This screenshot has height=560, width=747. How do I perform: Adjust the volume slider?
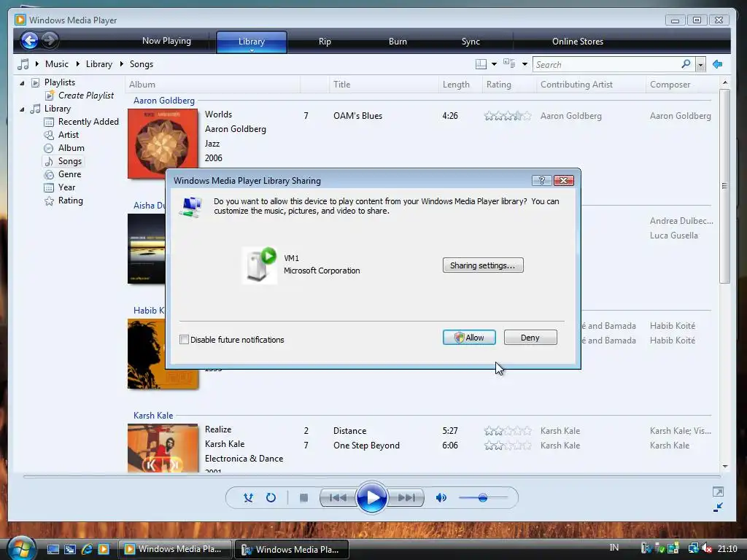point(483,497)
